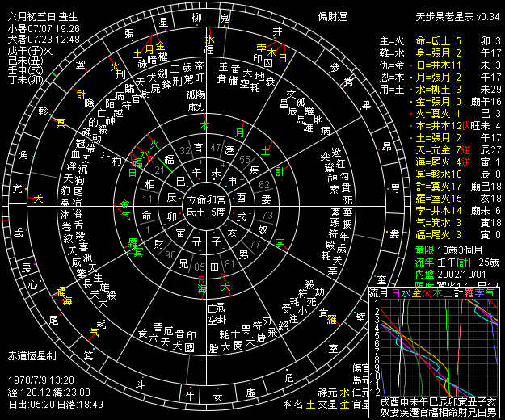This screenshot has width=505, height=420.
Task: Click the '流月' heading of the small chart
Action: (x=379, y=293)
